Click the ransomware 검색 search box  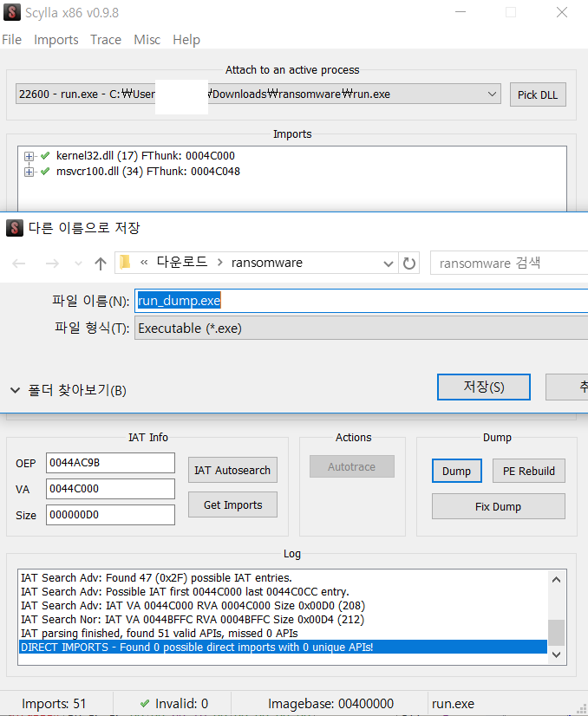[509, 263]
